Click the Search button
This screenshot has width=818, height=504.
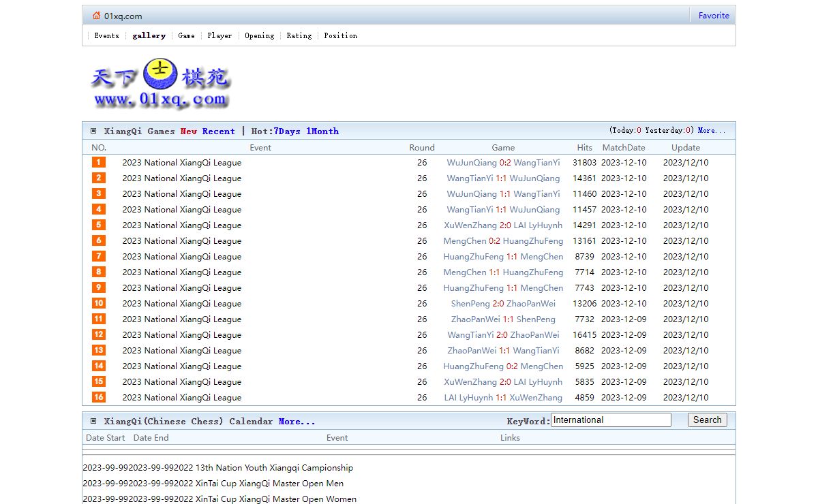pos(708,420)
